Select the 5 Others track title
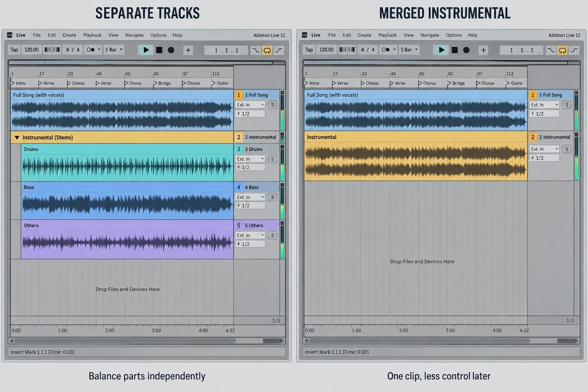Screen dimensions: 588x392 (x=254, y=225)
